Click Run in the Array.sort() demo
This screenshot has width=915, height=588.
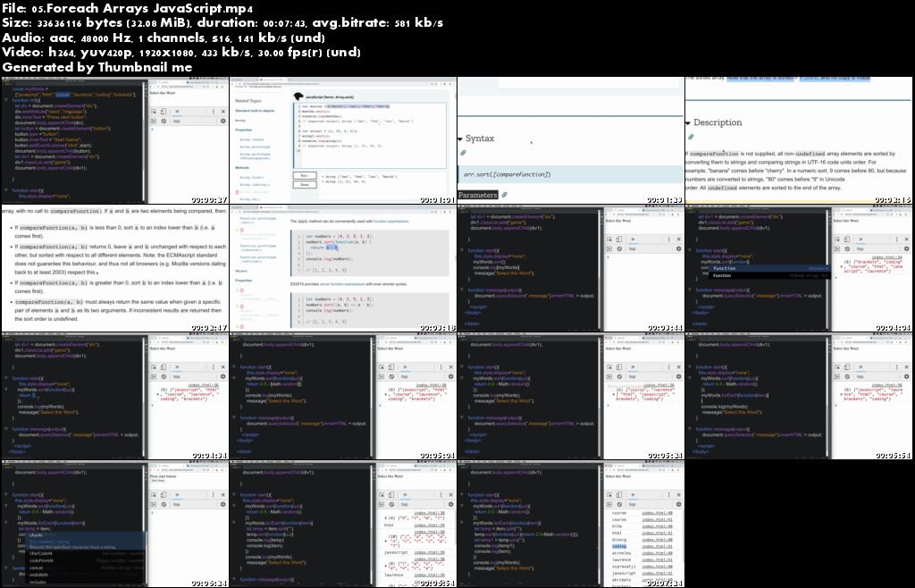pyautogui.click(x=305, y=175)
